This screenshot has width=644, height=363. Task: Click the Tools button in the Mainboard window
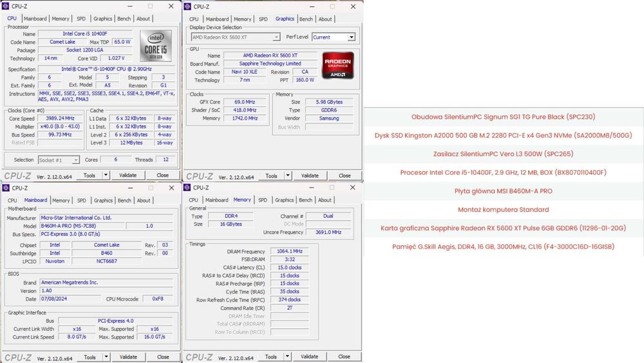[x=90, y=357]
